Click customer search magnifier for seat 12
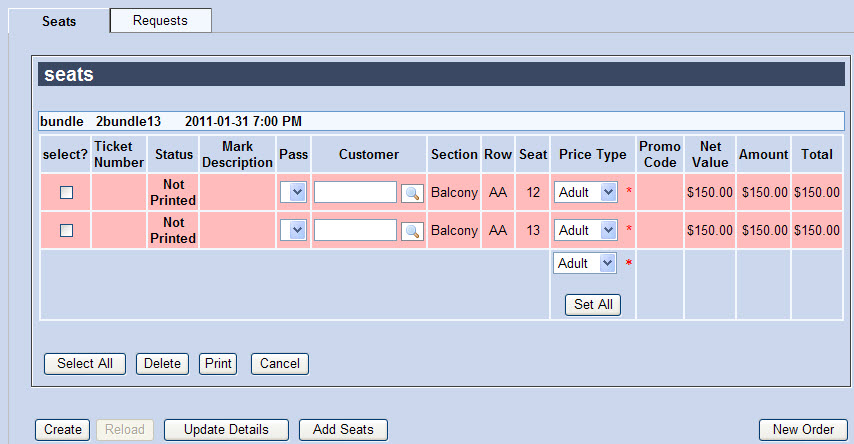Image resolution: width=854 pixels, height=444 pixels. [412, 193]
